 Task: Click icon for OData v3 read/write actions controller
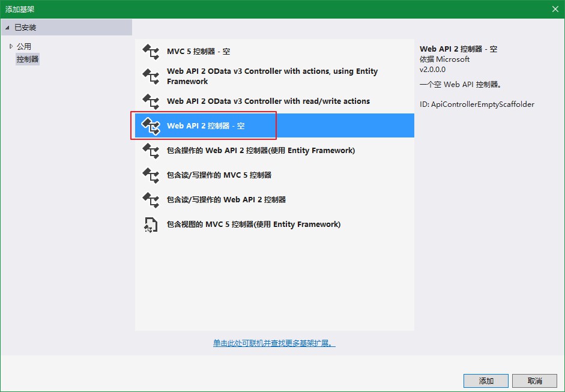(150, 101)
